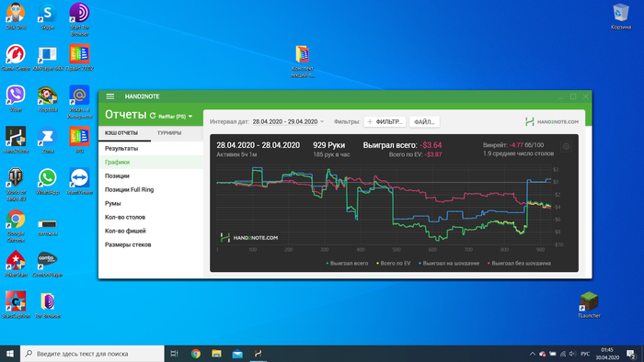Image resolution: width=644 pixels, height=362 pixels.
Task: Toggle the Выиграл на шоудауне legend line
Action: [x=449, y=263]
